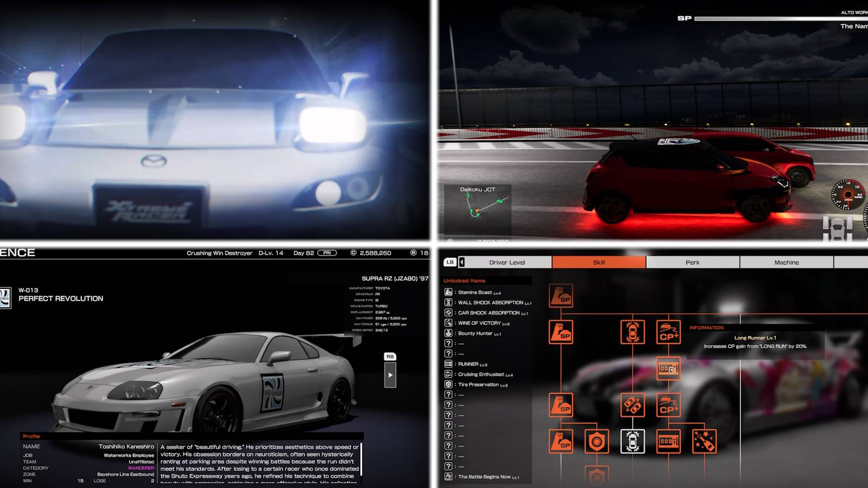Select the upper CP+ Long Runner skill node
This screenshot has width=868, height=488.
point(668,332)
